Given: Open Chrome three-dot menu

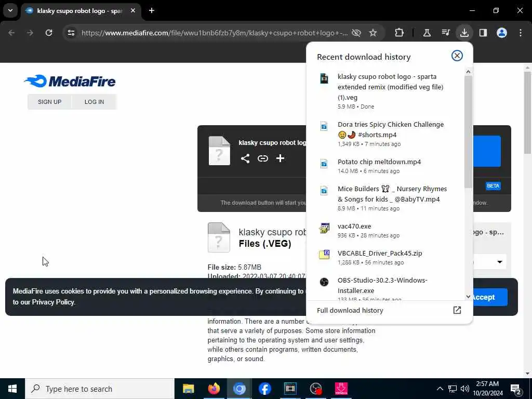Looking at the screenshot, I should click(521, 33).
